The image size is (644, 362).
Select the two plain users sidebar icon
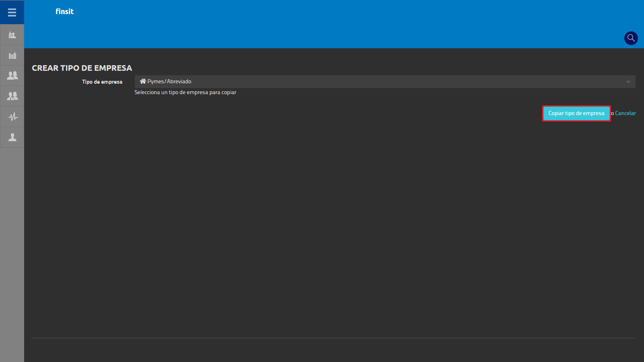12,76
